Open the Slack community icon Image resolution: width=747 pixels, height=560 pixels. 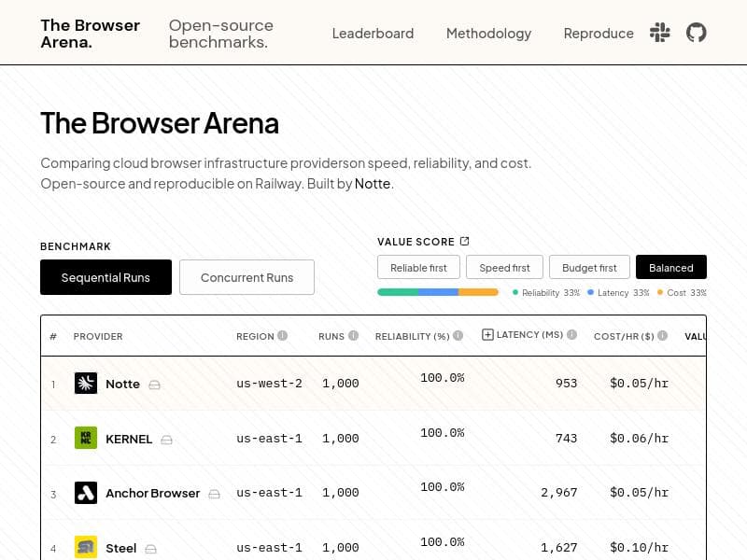(660, 33)
